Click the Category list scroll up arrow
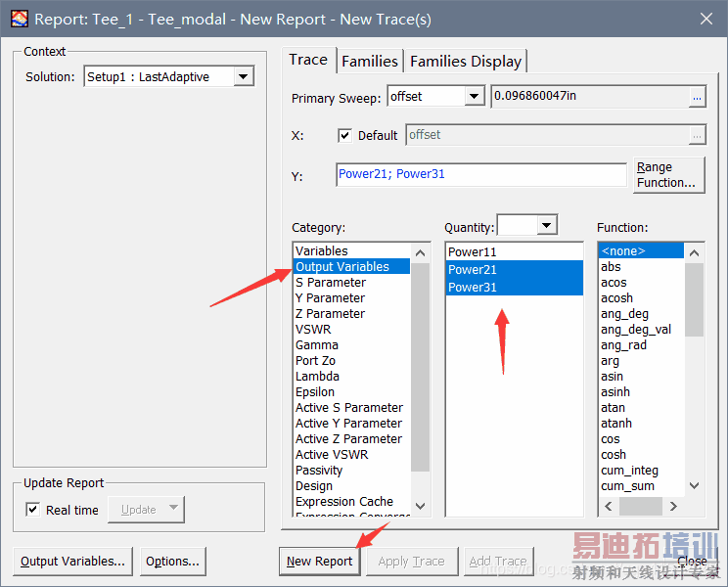This screenshot has width=728, height=587. click(420, 252)
